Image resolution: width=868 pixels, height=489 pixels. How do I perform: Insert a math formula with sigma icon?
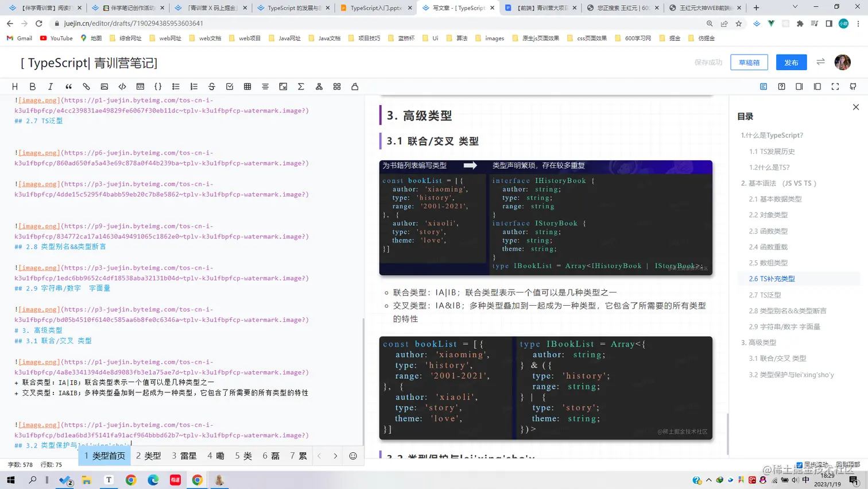[x=301, y=87]
